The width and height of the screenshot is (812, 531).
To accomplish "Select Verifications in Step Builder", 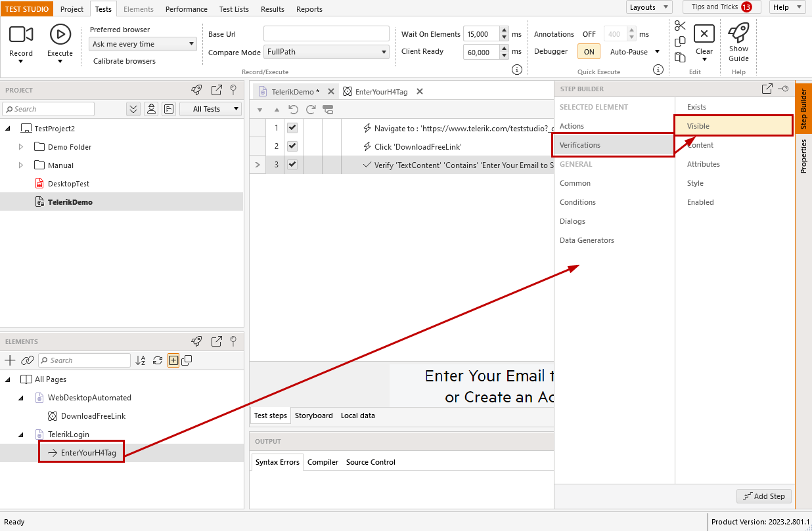I will click(614, 145).
